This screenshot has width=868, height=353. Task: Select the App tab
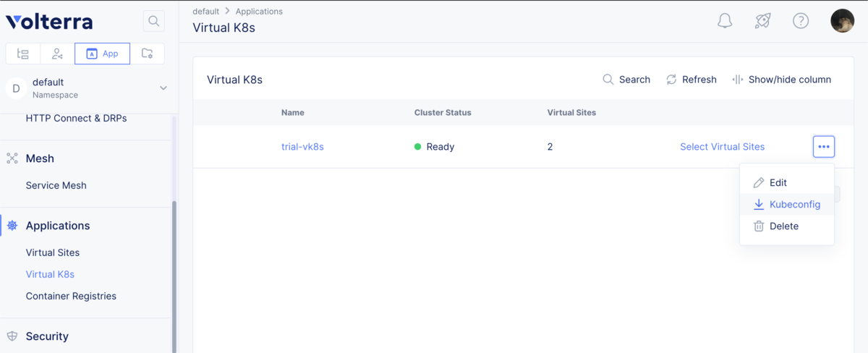102,54
